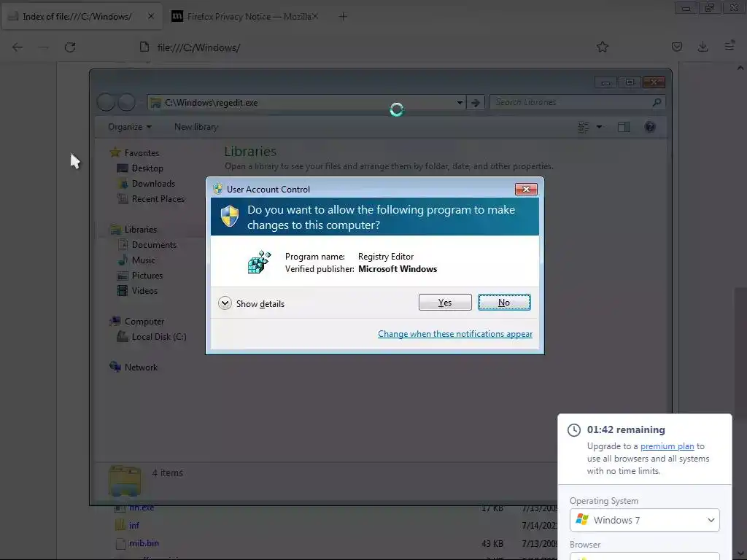Click the clock icon beside time remaining
The width and height of the screenshot is (747, 560).
574,430
